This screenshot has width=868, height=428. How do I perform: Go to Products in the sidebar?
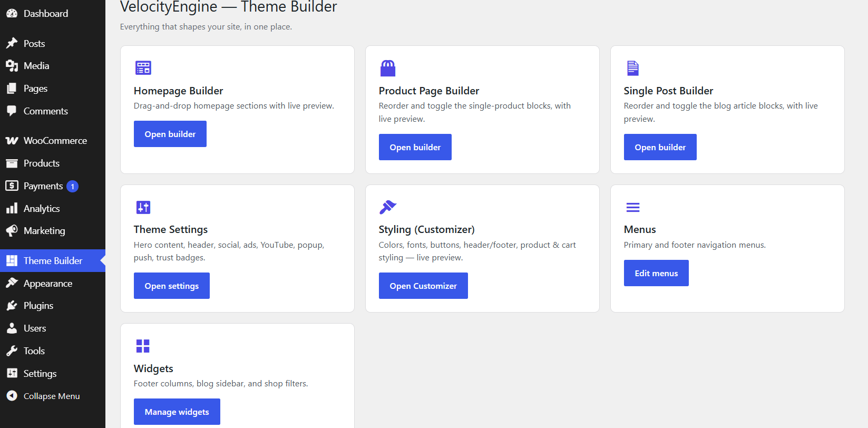click(53, 163)
